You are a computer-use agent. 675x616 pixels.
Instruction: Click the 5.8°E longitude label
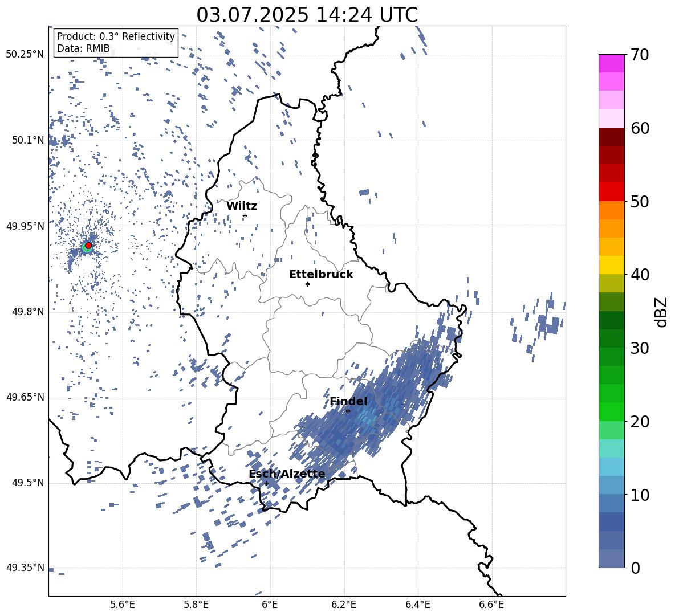[x=196, y=605]
